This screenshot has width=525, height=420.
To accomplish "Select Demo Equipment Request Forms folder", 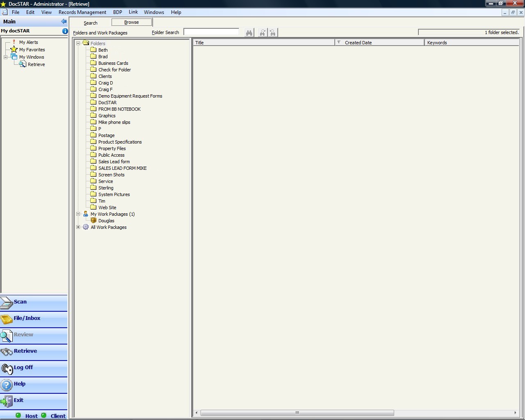I will pyautogui.click(x=130, y=96).
